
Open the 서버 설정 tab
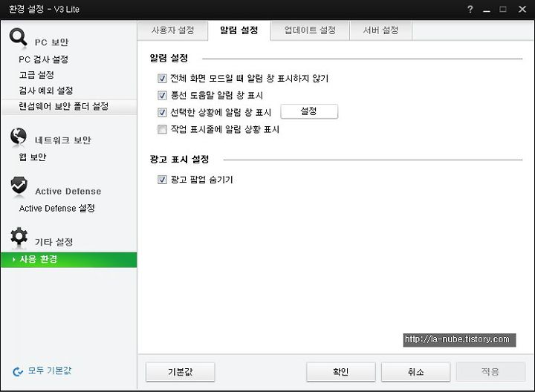pyautogui.click(x=380, y=30)
